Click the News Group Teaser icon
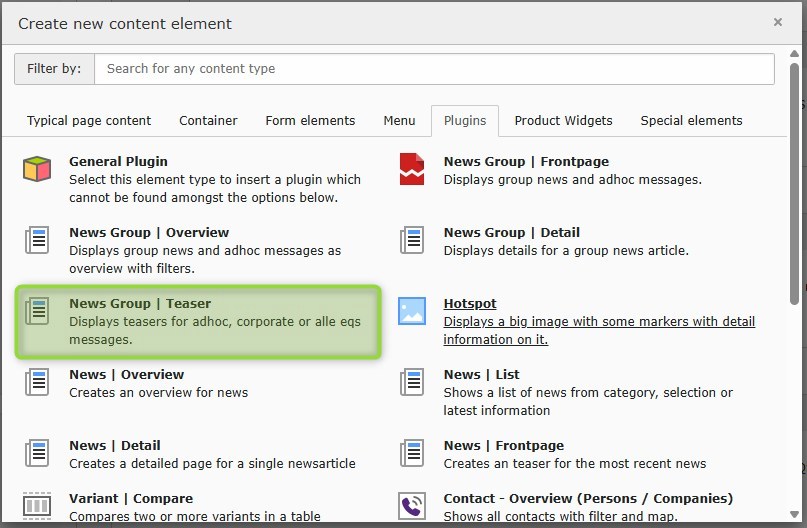Screen dimensions: 807x528 coord(37,311)
